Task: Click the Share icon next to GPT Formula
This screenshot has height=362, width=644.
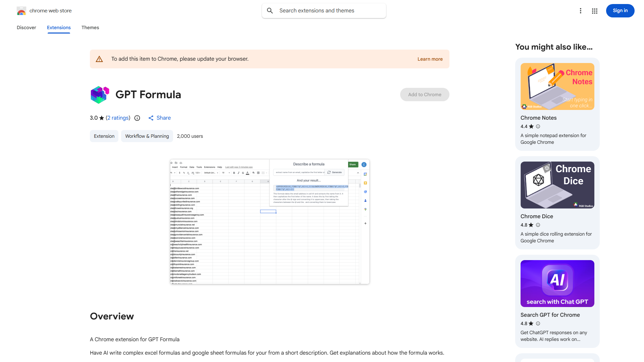Action: tap(151, 118)
